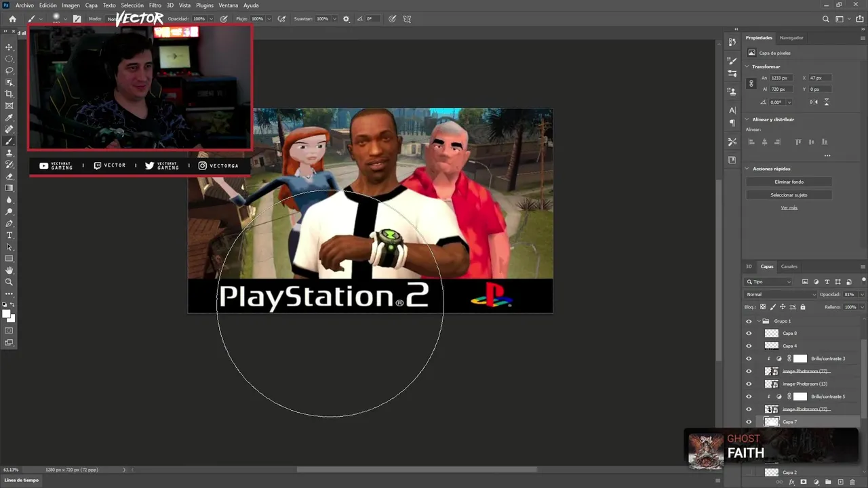
Task: Select the Capa 8 layer thumbnail
Action: (771, 333)
